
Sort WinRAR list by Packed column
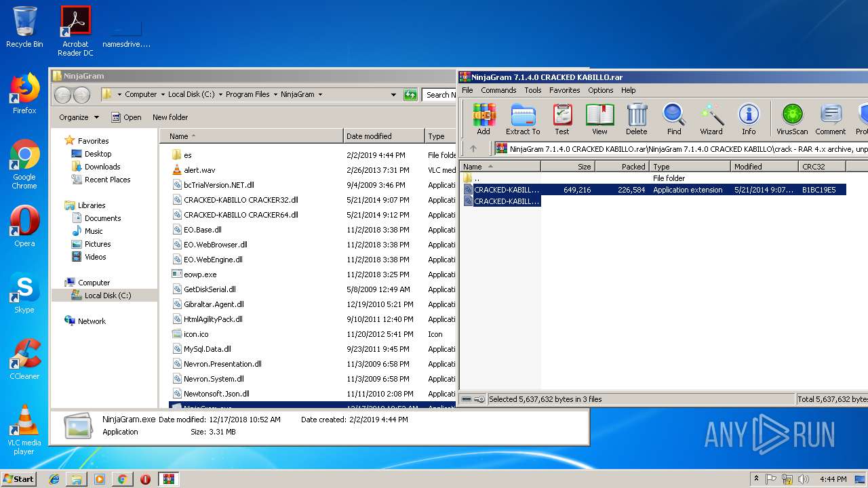[622, 166]
